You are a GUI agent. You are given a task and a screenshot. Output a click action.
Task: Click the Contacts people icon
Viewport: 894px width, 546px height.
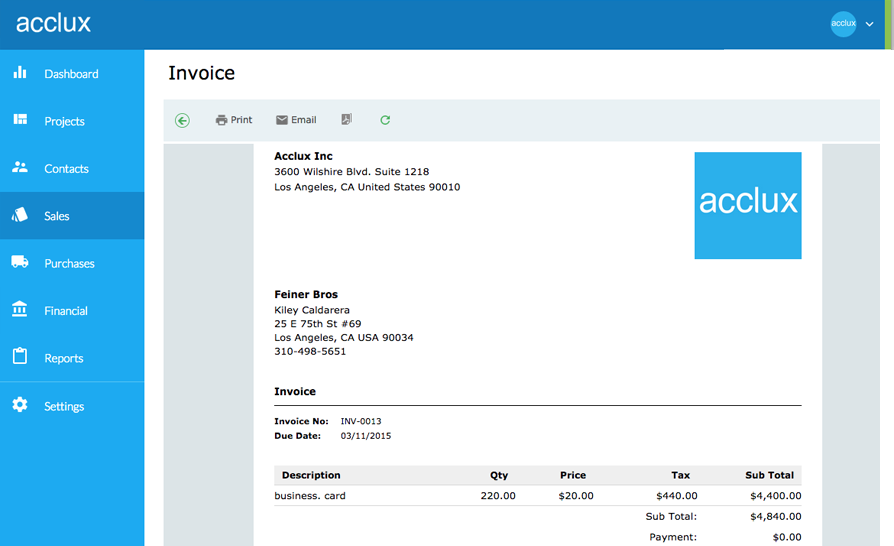point(20,168)
